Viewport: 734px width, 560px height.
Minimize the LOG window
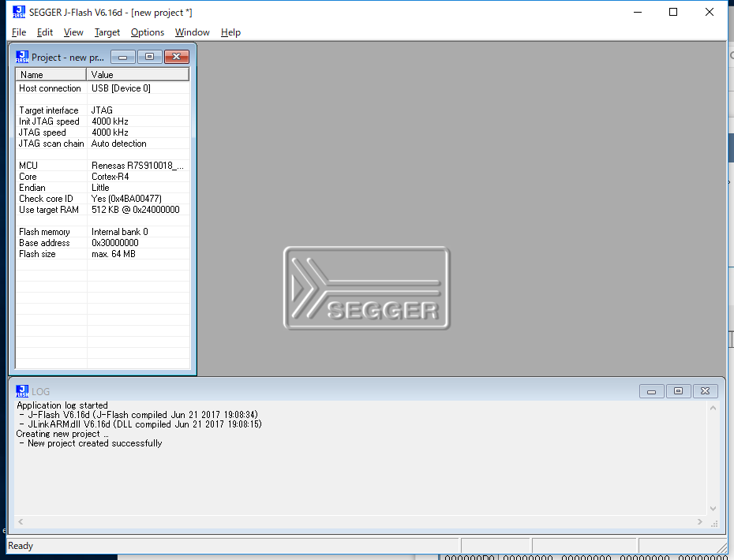pos(651,391)
